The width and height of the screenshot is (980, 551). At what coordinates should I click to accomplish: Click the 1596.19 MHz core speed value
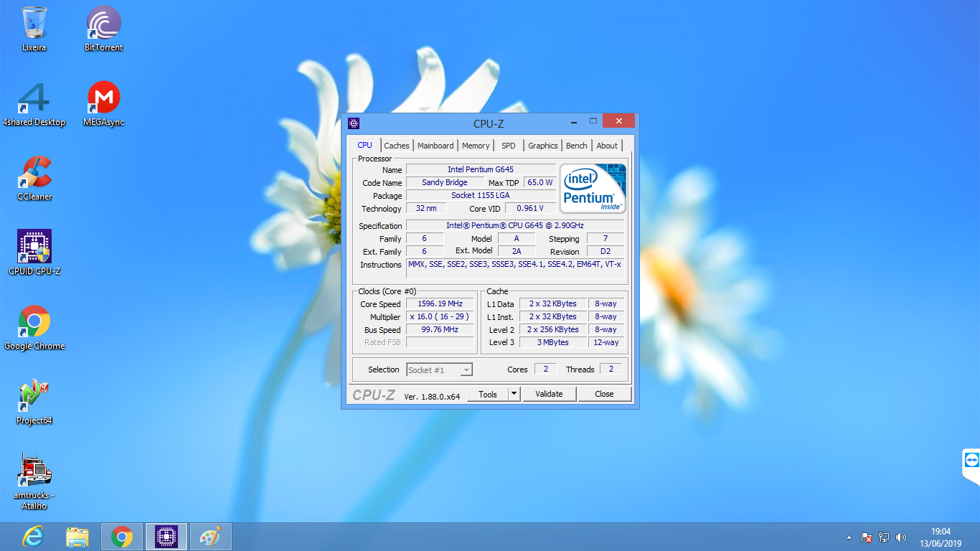click(x=440, y=303)
